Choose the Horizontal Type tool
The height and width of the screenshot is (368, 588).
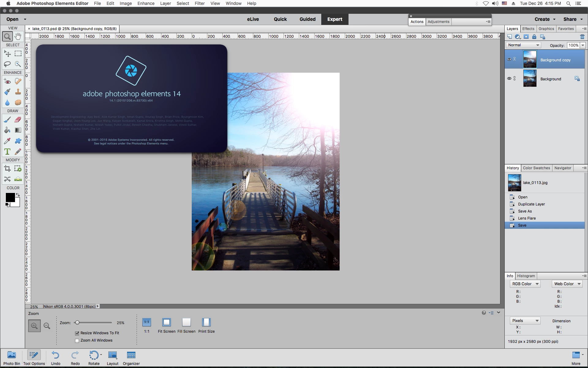7,151
